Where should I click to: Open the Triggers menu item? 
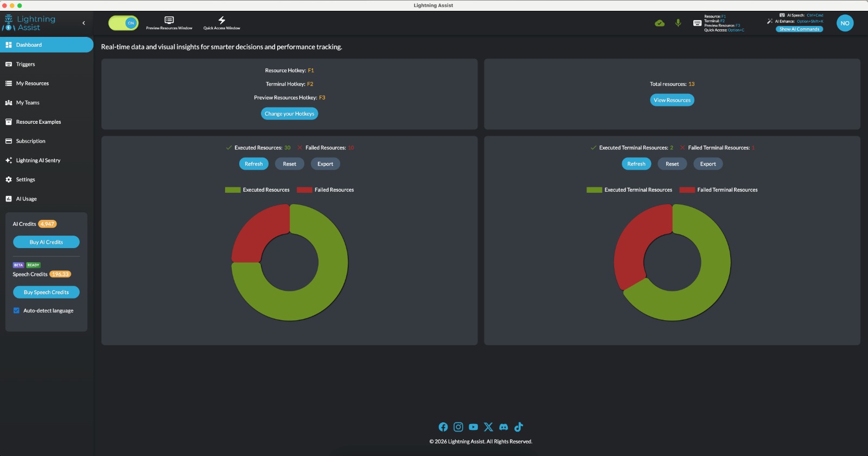tap(25, 64)
